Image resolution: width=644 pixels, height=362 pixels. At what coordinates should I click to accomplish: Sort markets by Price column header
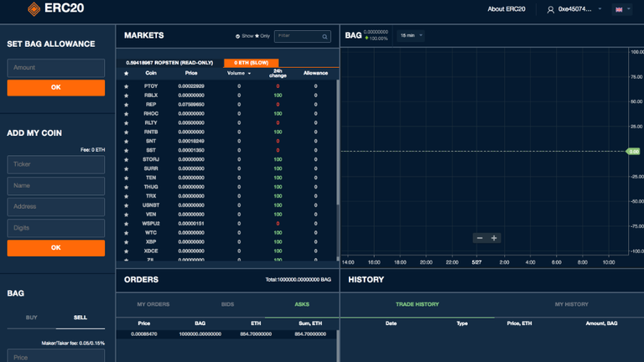pos(191,73)
